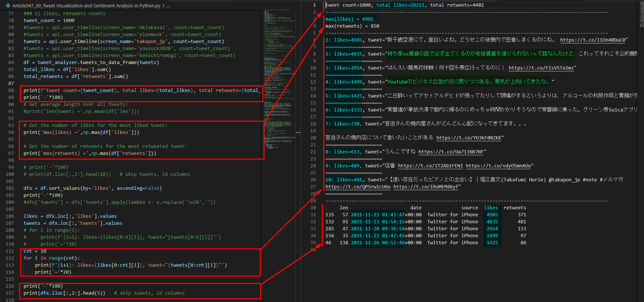Open link https://t.co/Ua7136B7NF in output
The height and width of the screenshot is (302, 644).
click(451, 152)
